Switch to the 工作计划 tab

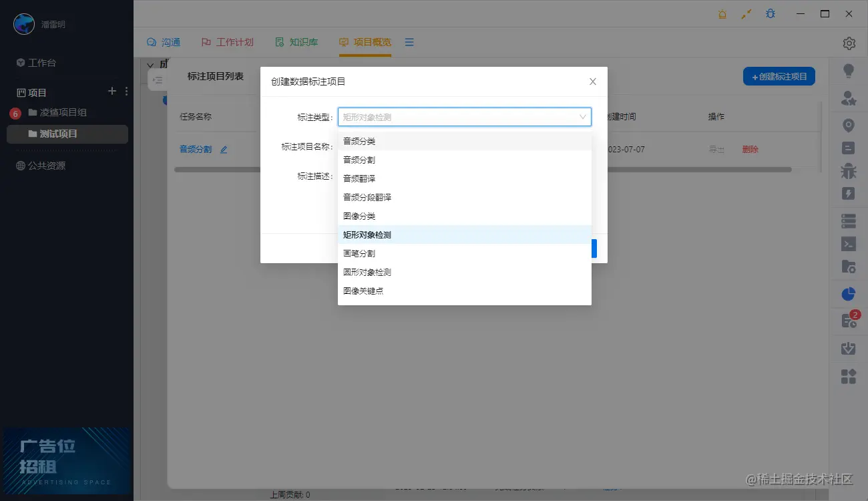[228, 42]
